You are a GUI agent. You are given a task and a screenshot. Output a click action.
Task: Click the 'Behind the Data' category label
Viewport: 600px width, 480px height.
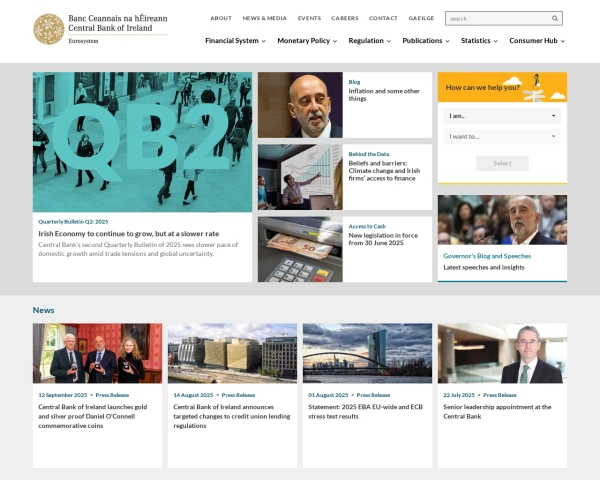(x=368, y=154)
